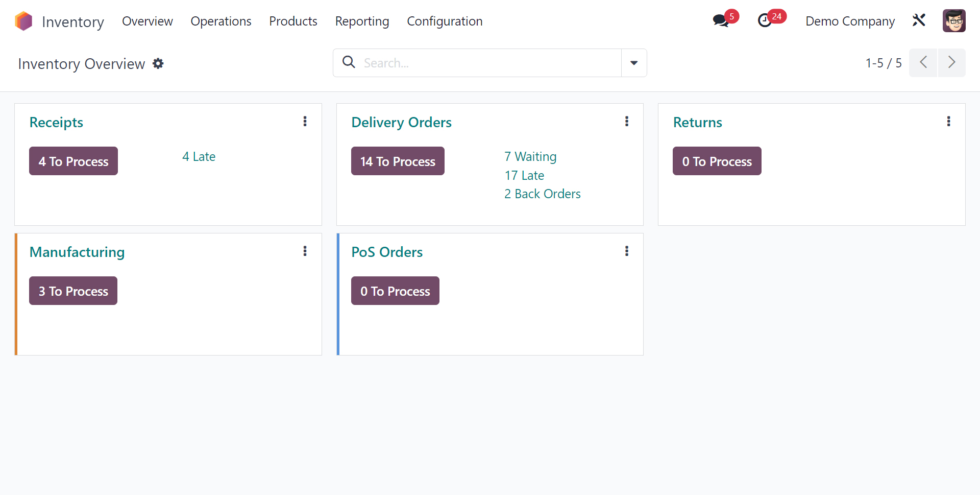Open the Receipts card three-dot menu
This screenshot has width=980, height=495.
click(x=305, y=121)
